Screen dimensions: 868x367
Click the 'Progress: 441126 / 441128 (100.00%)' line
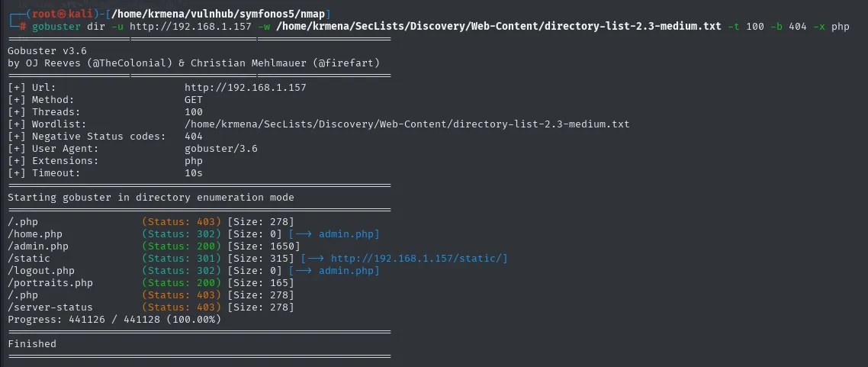pyautogui.click(x=114, y=320)
